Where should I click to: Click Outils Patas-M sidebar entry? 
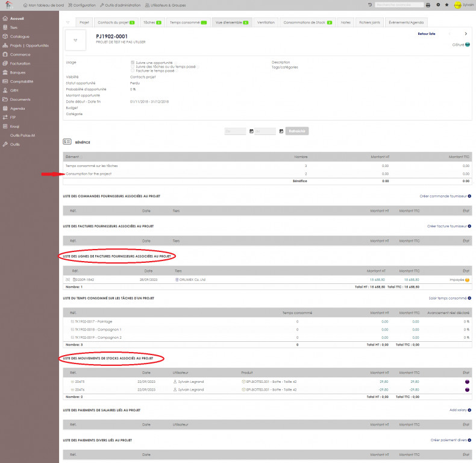tap(22, 136)
